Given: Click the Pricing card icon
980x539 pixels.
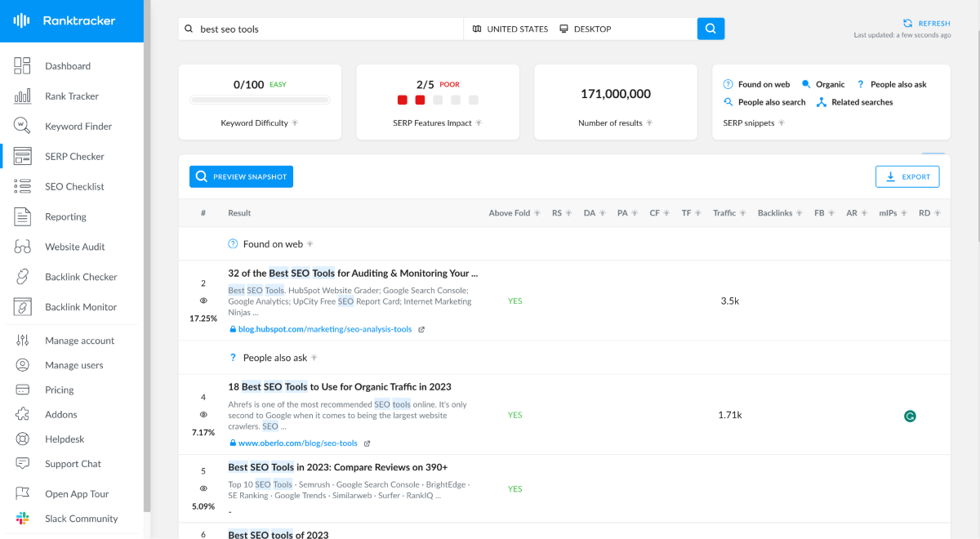Looking at the screenshot, I should pos(22,390).
